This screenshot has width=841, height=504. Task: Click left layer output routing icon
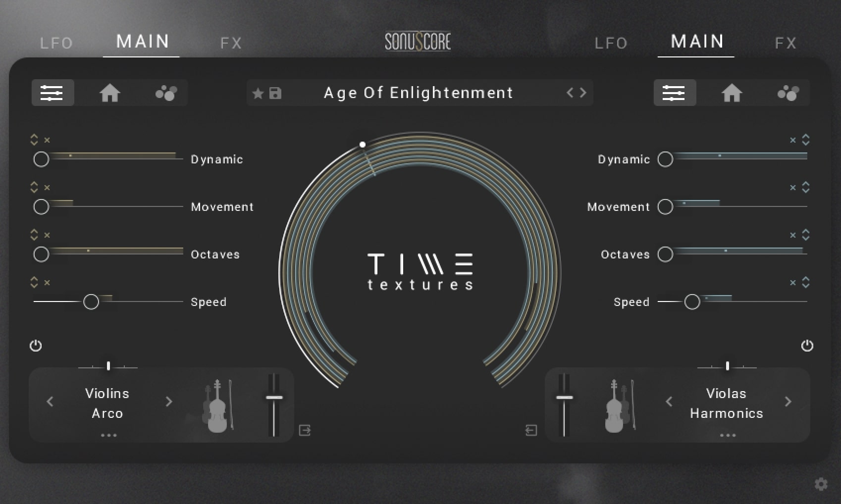pyautogui.click(x=305, y=430)
